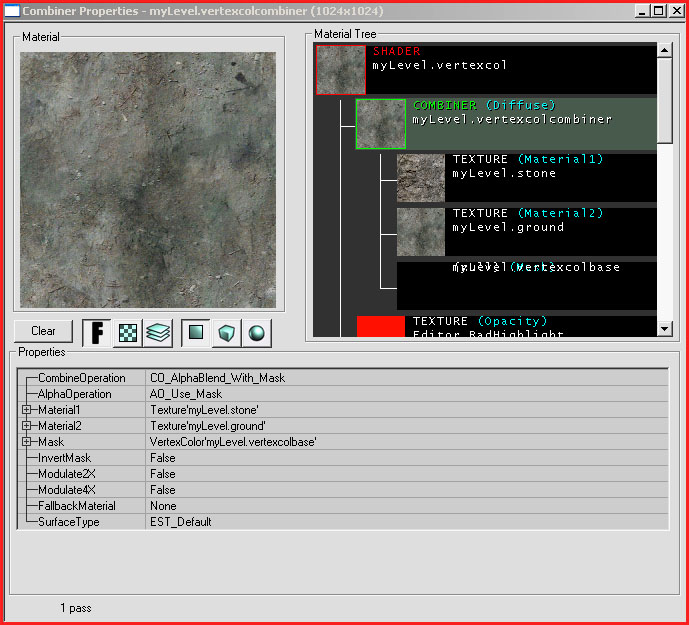Select TEXTURE (Material1) myLevel.stone node
The height and width of the screenshot is (625, 689).
coord(526,178)
